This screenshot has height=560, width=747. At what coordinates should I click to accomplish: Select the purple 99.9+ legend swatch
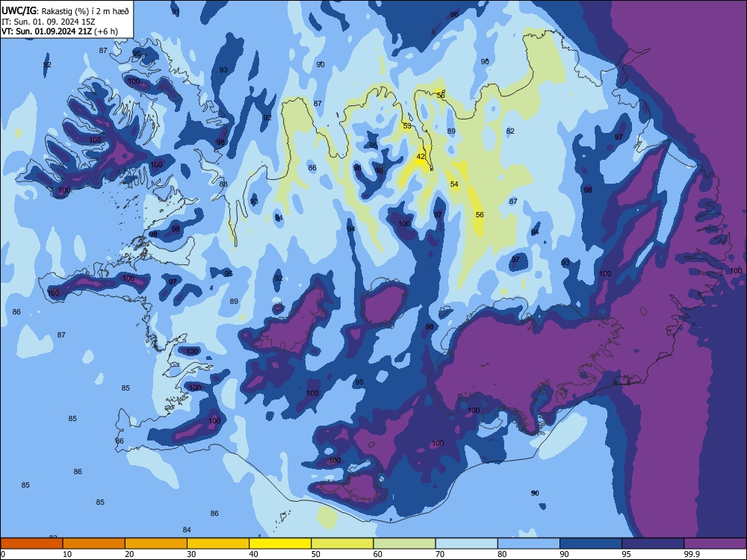715,544
